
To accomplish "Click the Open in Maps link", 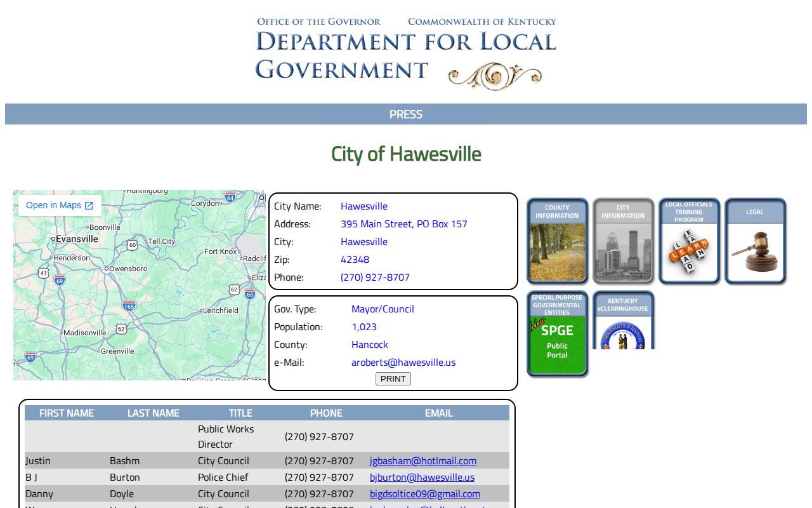I will point(60,205).
